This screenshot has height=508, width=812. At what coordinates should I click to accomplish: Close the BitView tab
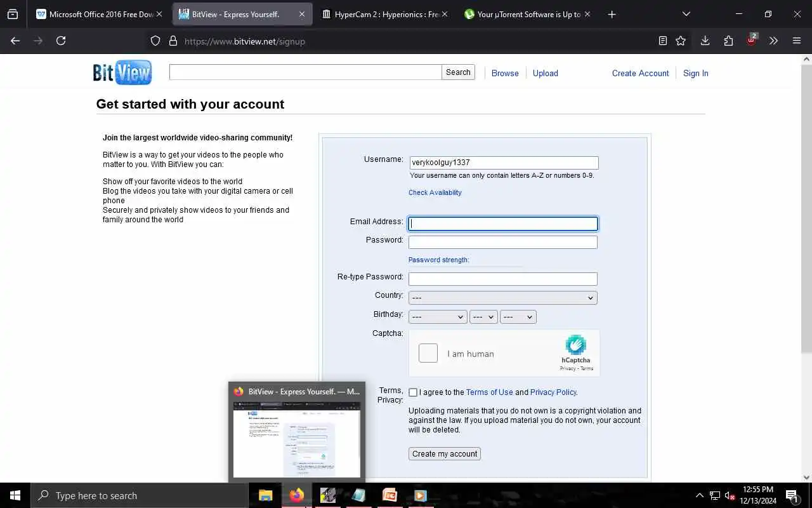pos(302,14)
